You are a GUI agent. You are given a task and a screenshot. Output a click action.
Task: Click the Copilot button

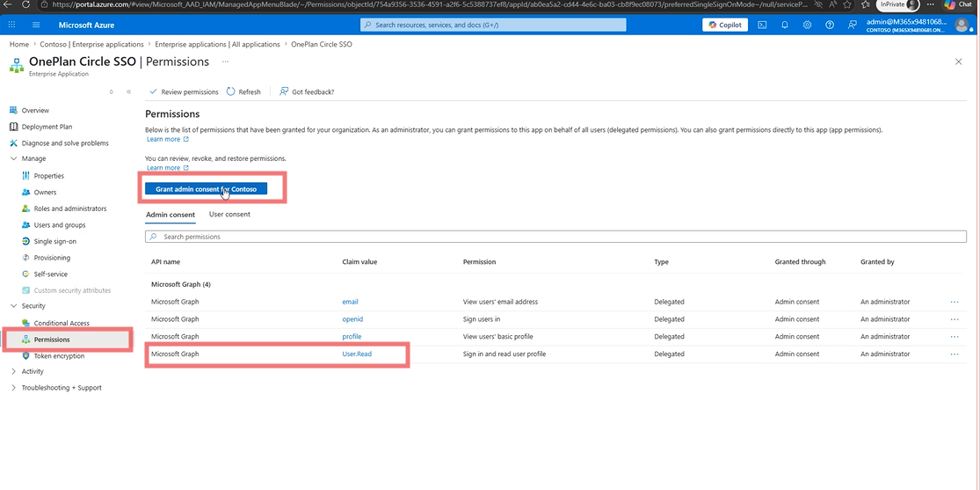(725, 25)
